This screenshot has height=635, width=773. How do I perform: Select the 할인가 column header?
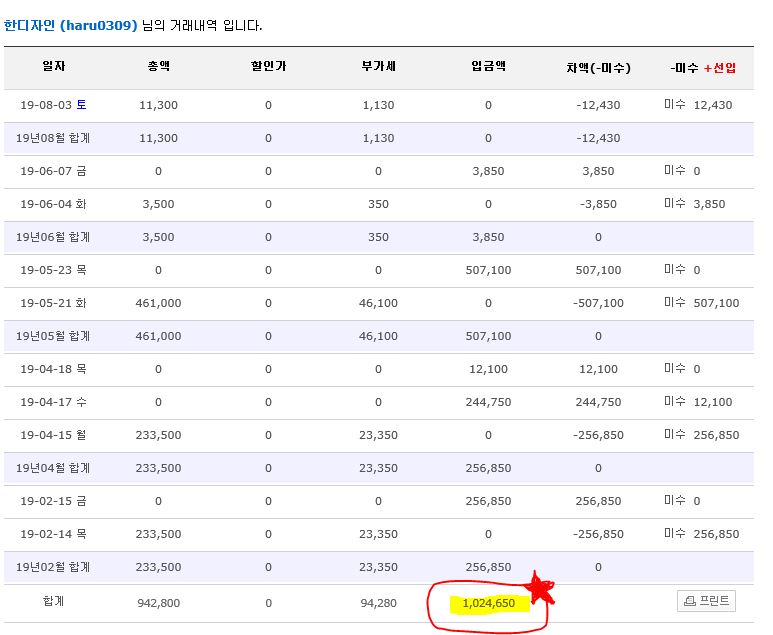268,67
